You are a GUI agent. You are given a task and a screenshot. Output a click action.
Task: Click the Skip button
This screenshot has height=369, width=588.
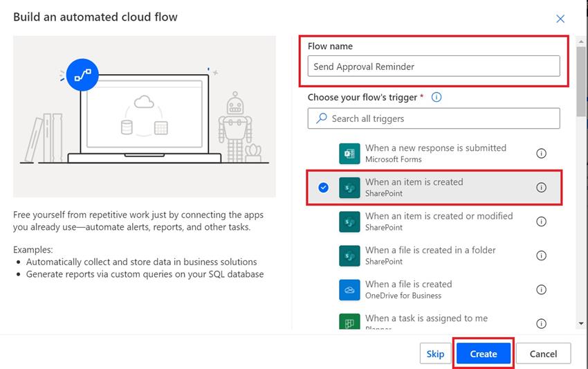tap(435, 354)
